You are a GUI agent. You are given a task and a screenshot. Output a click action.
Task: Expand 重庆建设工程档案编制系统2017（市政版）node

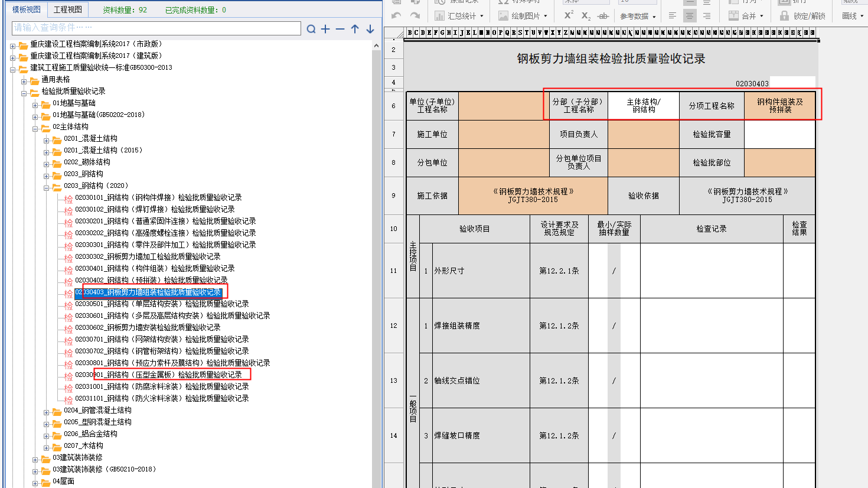tap(13, 45)
